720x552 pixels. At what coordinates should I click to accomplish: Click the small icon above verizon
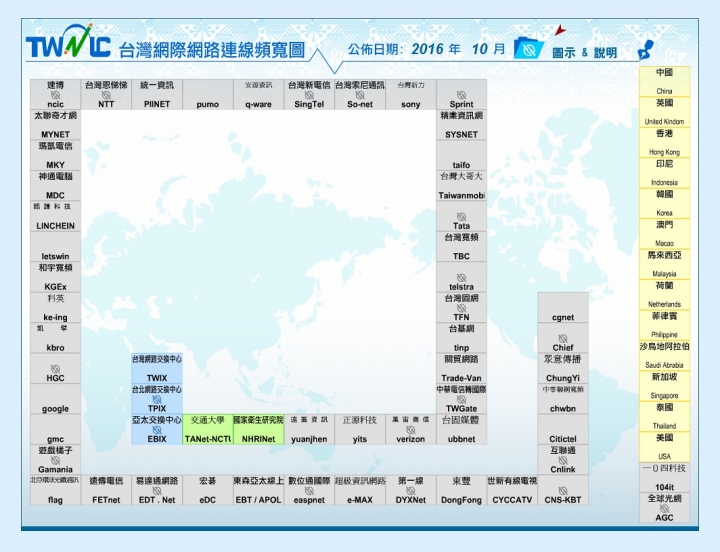coord(411,430)
